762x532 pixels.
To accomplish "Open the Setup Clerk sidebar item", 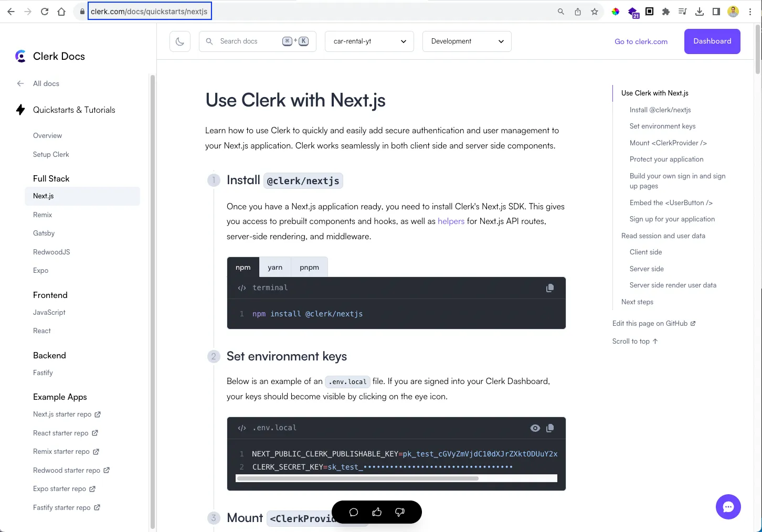I will point(51,154).
